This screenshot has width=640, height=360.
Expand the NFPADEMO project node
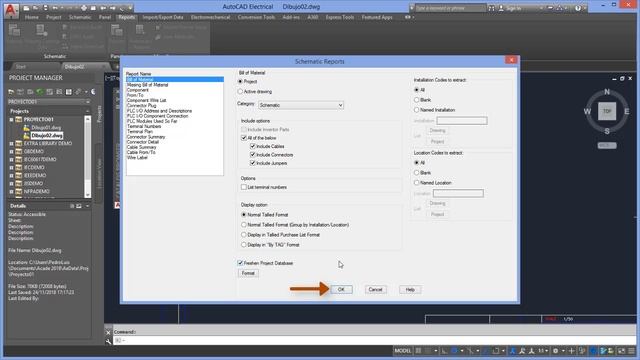click(11, 191)
